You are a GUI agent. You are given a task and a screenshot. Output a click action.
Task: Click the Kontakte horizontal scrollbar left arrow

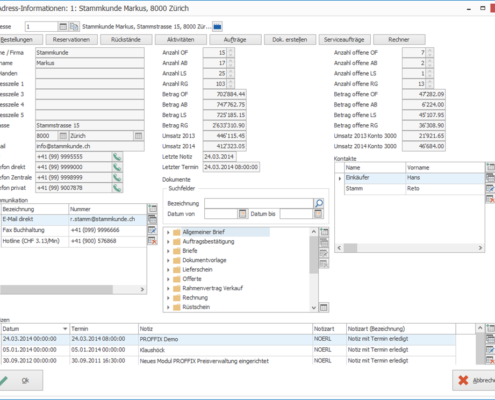[339, 248]
